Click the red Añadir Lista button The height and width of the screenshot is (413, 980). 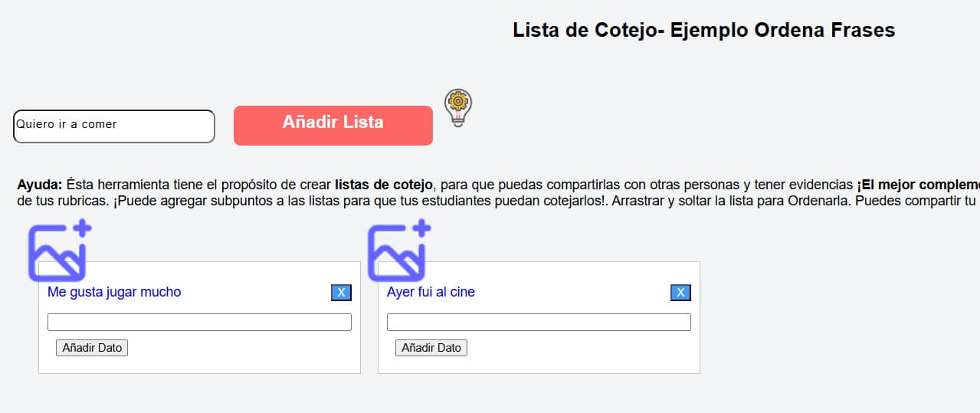point(333,125)
